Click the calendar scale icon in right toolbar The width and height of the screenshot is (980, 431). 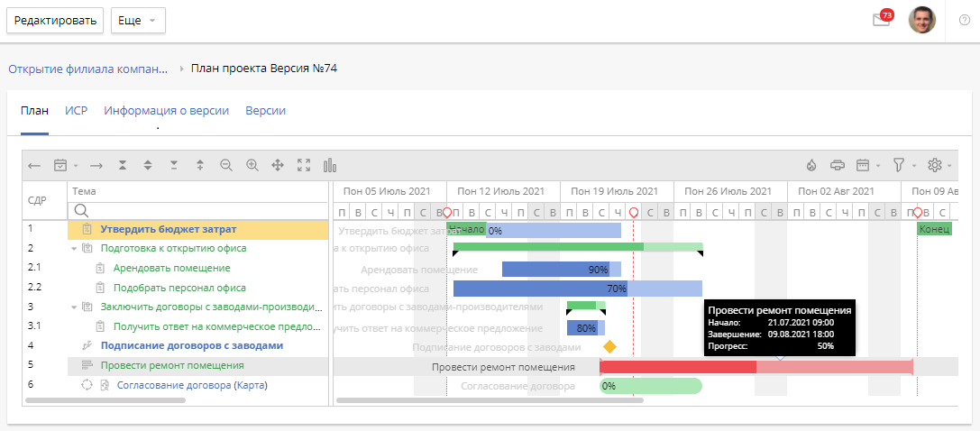coord(863,166)
